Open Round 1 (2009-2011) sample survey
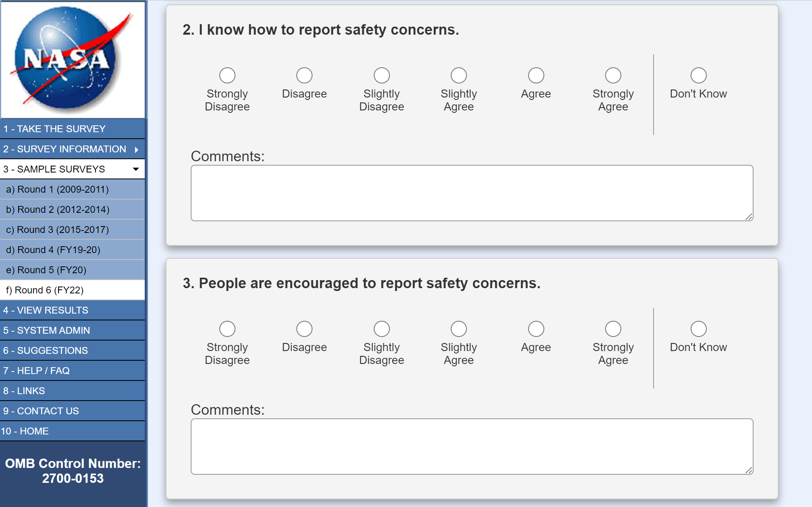The image size is (812, 507). [57, 189]
